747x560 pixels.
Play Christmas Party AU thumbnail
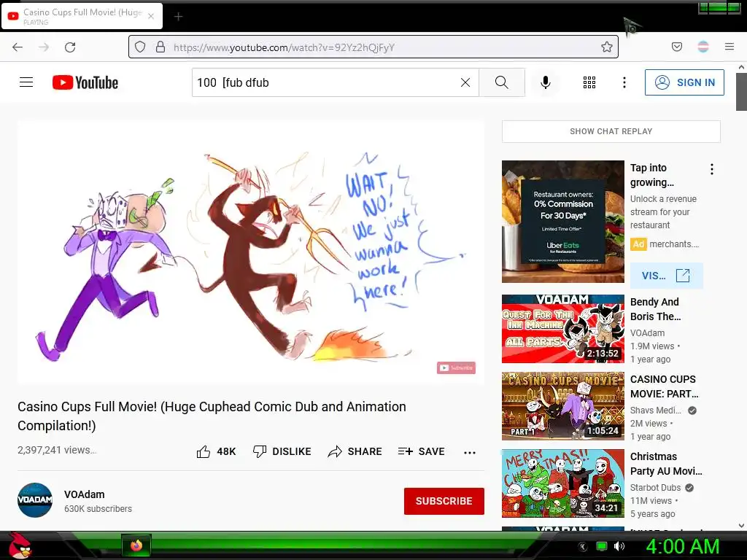[x=562, y=483]
